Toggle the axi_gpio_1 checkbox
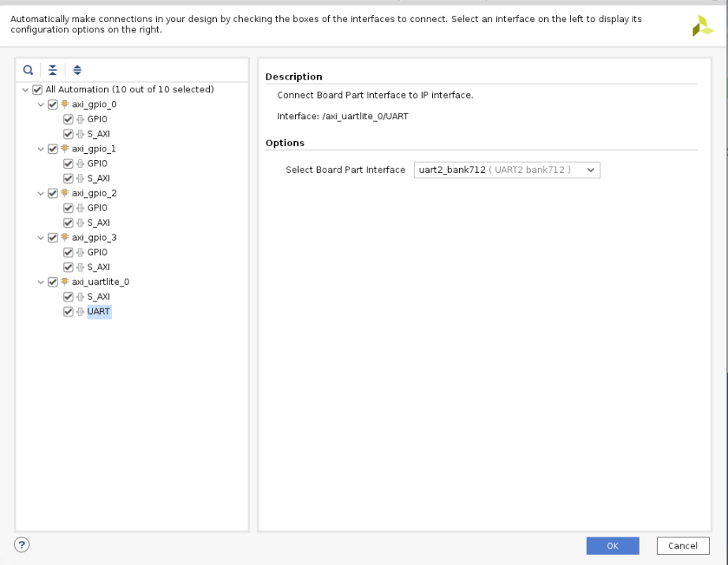 53,149
